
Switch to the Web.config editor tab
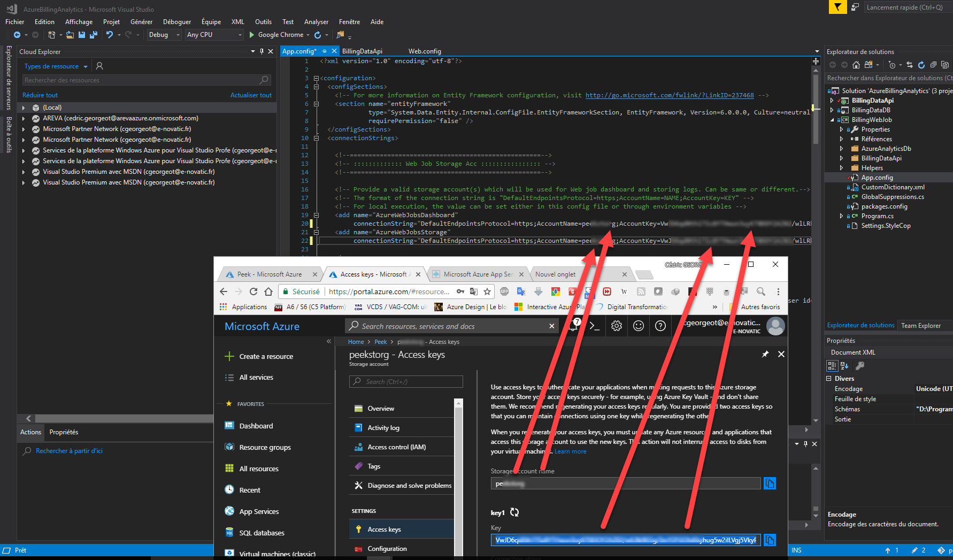[x=425, y=51]
